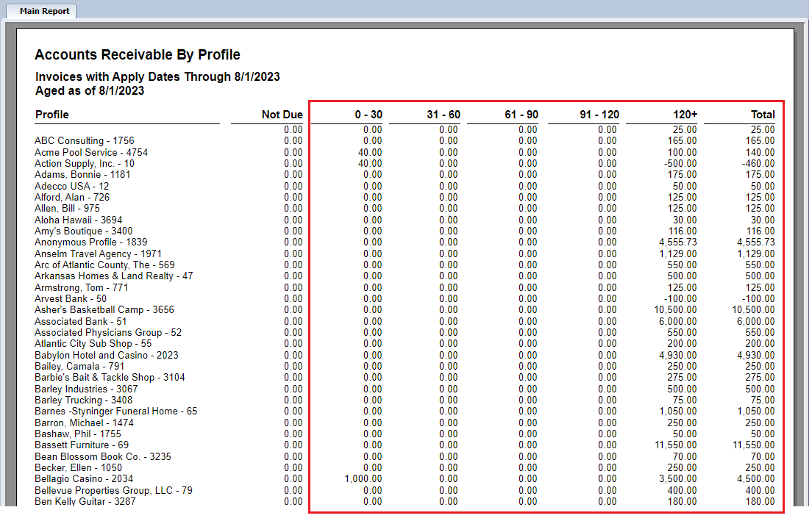
Task: Select Bellagio Casino - 2034 profile
Action: (84, 479)
